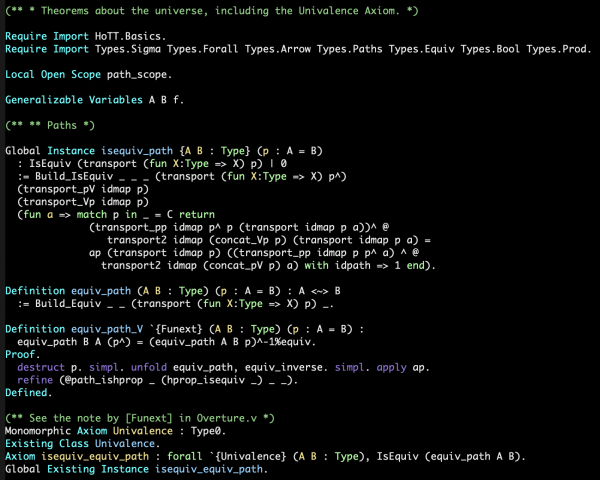Click 'Types.Forall' in the import line
The image size is (600, 480).
point(202,49)
